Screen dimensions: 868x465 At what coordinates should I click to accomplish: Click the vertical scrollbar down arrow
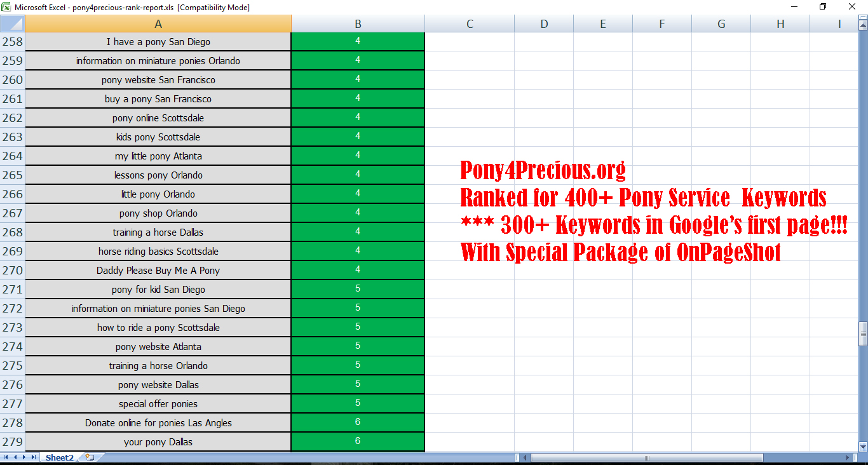pyautogui.click(x=863, y=447)
